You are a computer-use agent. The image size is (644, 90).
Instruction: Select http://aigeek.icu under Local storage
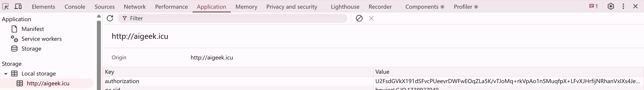48,84
